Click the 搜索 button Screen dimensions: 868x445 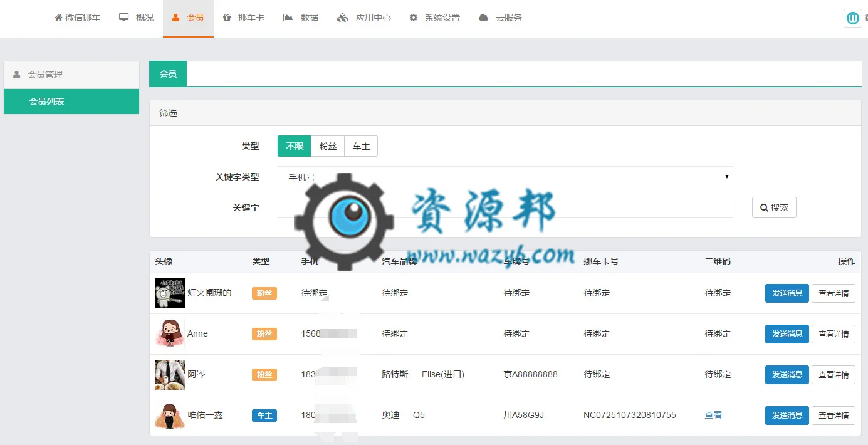[x=774, y=207]
